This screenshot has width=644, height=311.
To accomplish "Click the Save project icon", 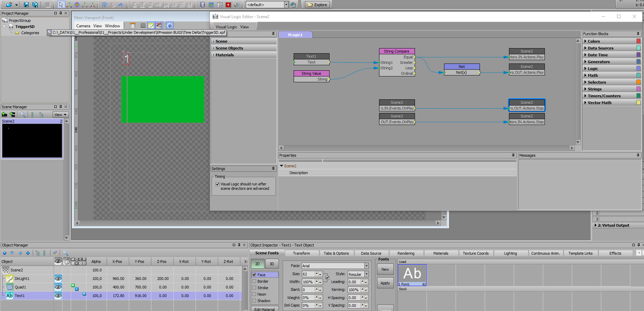I will pyautogui.click(x=26, y=5).
